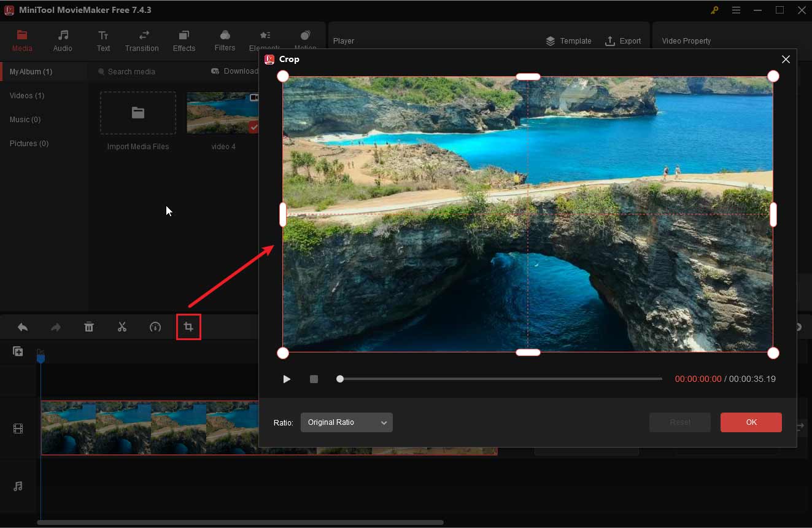Click the crop preview progress slider
This screenshot has height=528, width=812.
pyautogui.click(x=500, y=379)
